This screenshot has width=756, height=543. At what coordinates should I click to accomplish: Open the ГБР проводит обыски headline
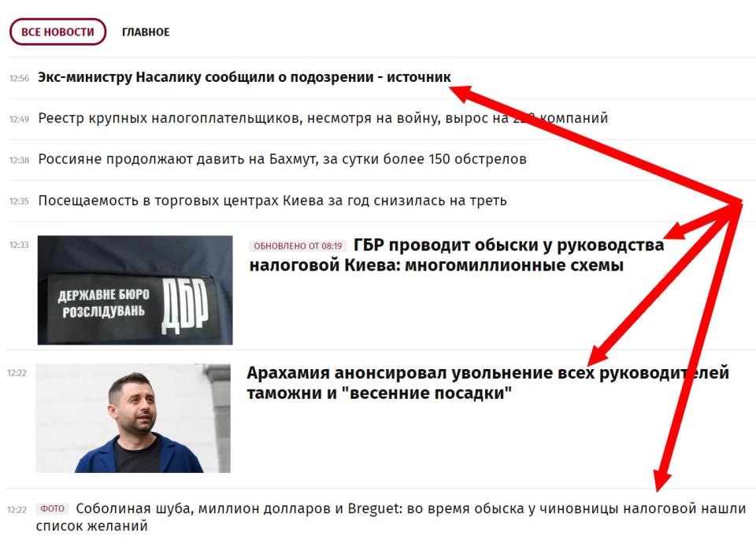click(x=457, y=255)
